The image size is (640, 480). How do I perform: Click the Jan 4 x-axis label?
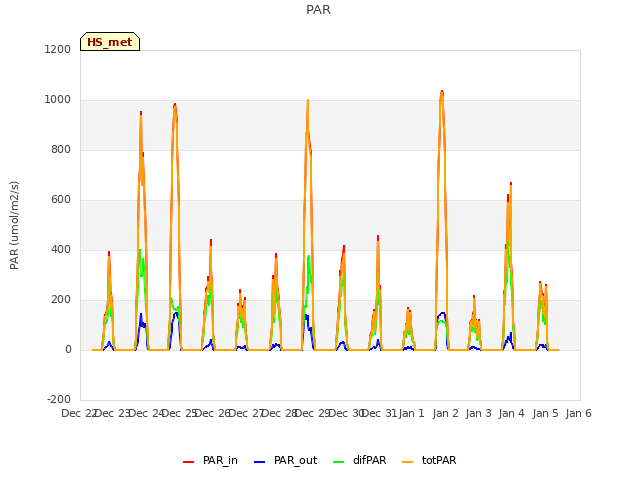[x=512, y=413]
